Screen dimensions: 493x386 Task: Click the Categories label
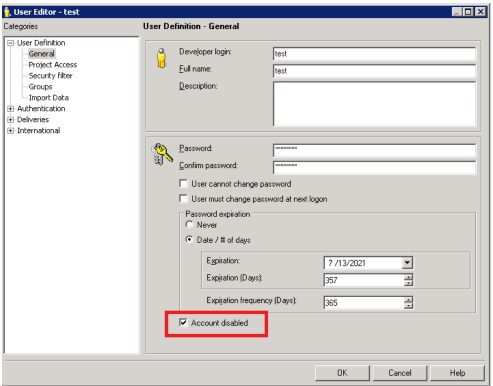[x=21, y=26]
